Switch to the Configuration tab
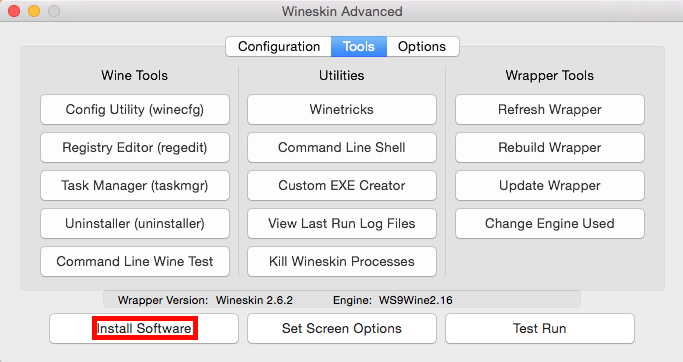This screenshot has width=683, height=362. [x=278, y=47]
